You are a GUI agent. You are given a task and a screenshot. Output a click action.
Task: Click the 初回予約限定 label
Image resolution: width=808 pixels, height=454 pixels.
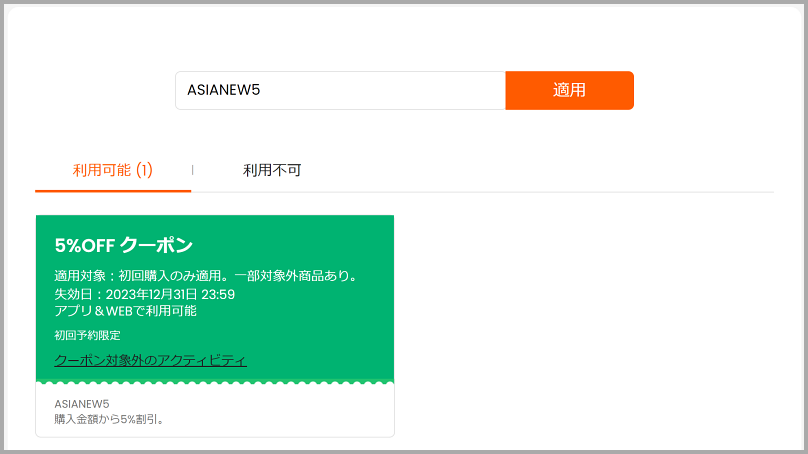pos(88,335)
